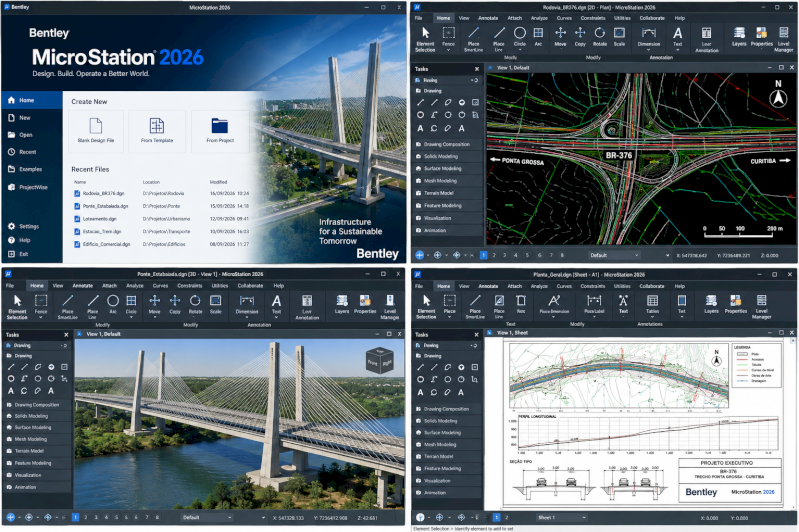Select Scale tool in Rodovia_BR376 ribbon

[x=619, y=37]
